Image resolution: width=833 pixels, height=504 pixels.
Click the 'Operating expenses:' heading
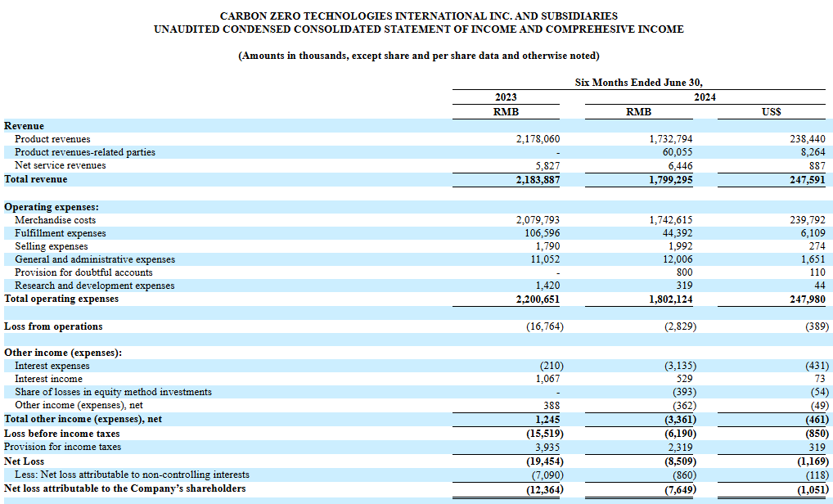(x=52, y=207)
